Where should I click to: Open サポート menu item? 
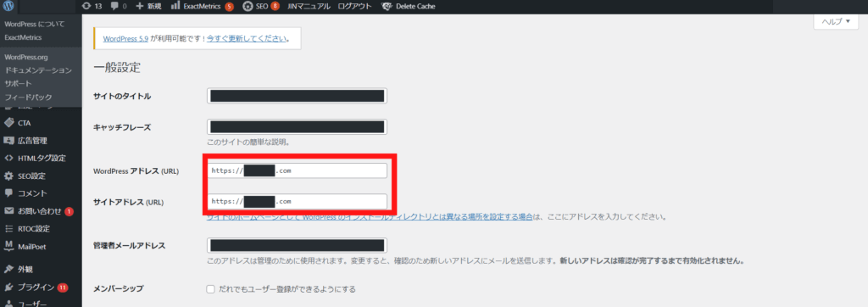19,84
